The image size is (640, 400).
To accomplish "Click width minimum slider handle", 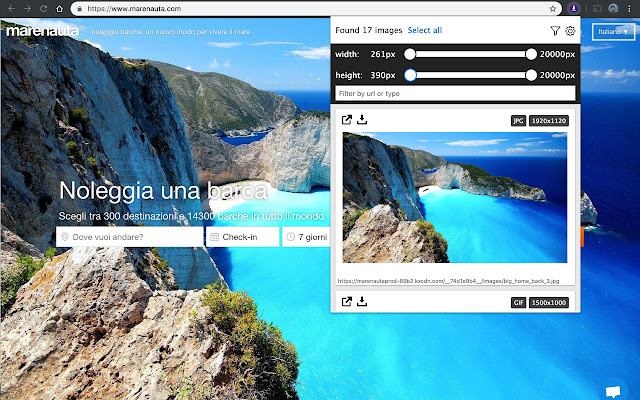I will click(410, 53).
